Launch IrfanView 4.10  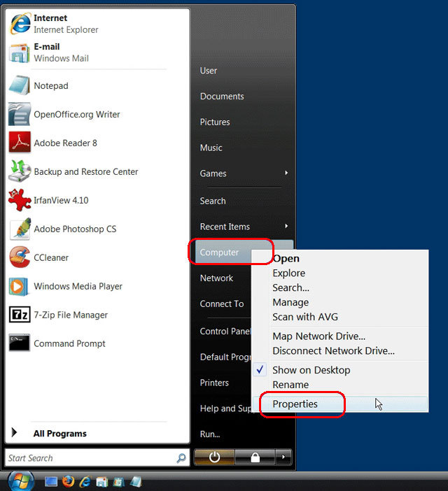[x=61, y=200]
